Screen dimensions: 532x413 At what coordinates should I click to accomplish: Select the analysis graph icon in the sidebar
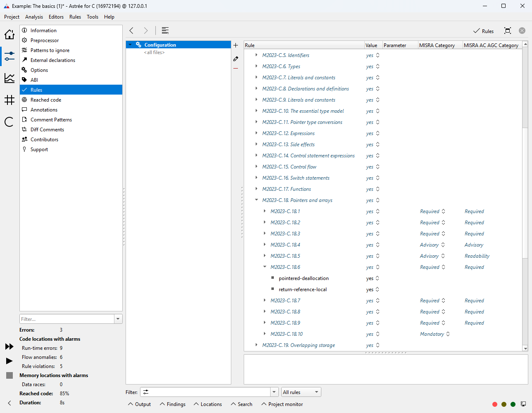coord(9,78)
